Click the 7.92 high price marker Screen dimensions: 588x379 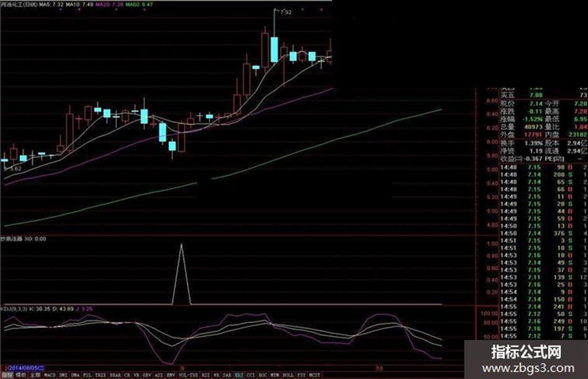[x=286, y=12]
